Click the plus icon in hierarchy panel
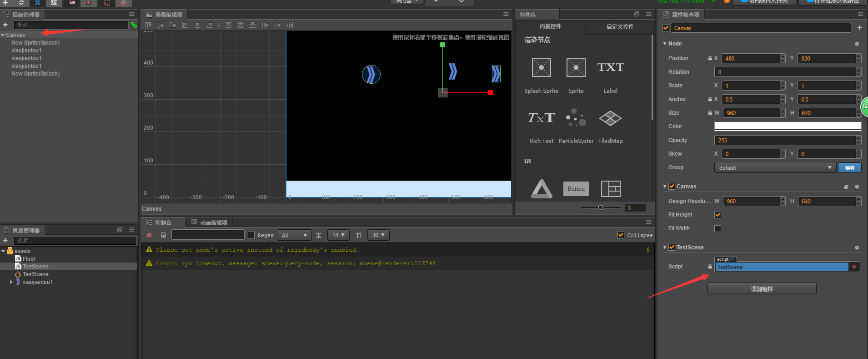Image resolution: width=868 pixels, height=359 pixels. click(5, 25)
